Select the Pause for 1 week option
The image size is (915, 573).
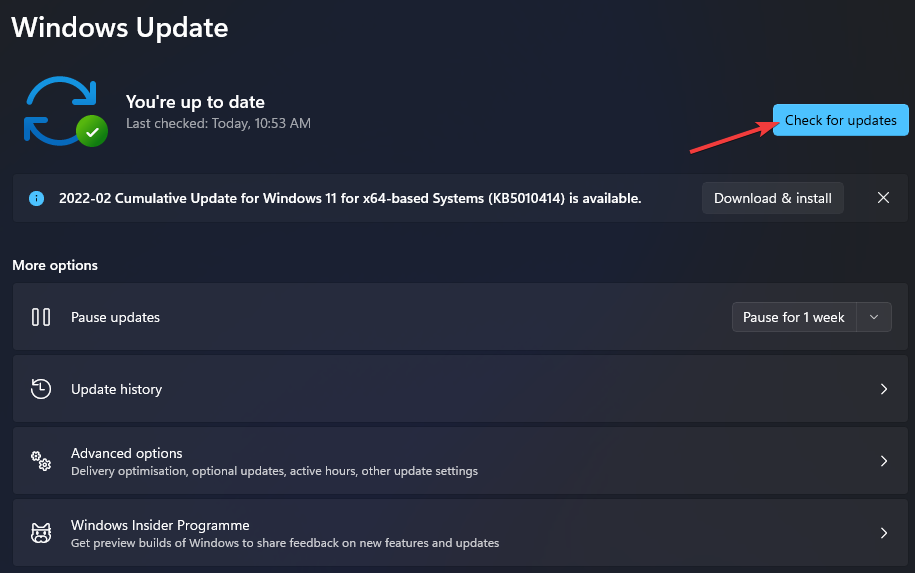pos(794,317)
